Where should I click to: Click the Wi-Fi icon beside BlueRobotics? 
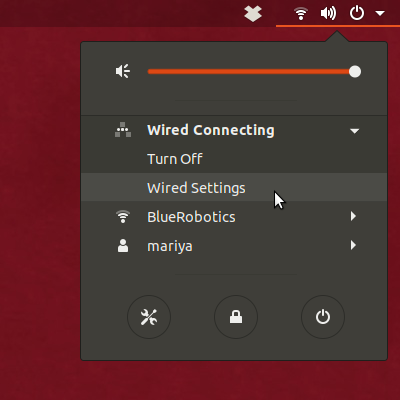pos(123,217)
